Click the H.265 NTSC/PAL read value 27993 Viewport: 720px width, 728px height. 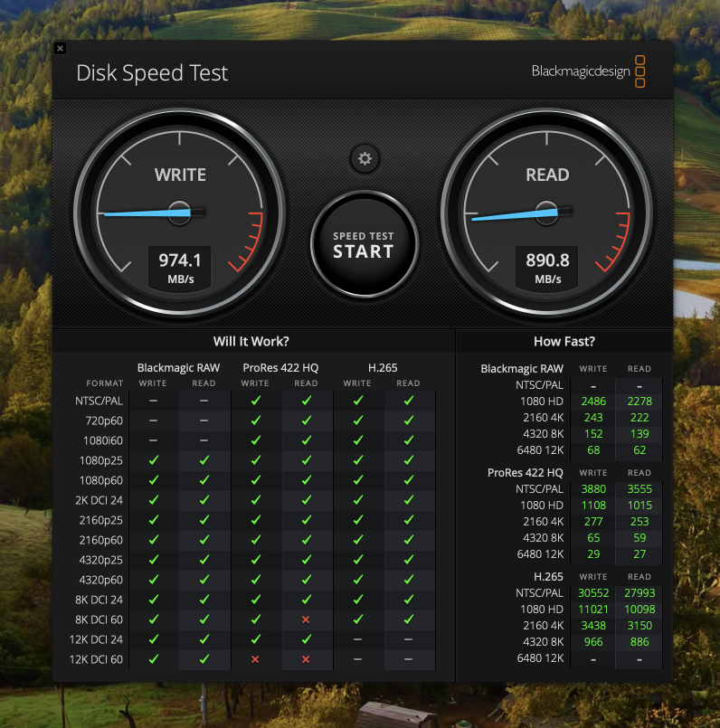click(x=639, y=593)
